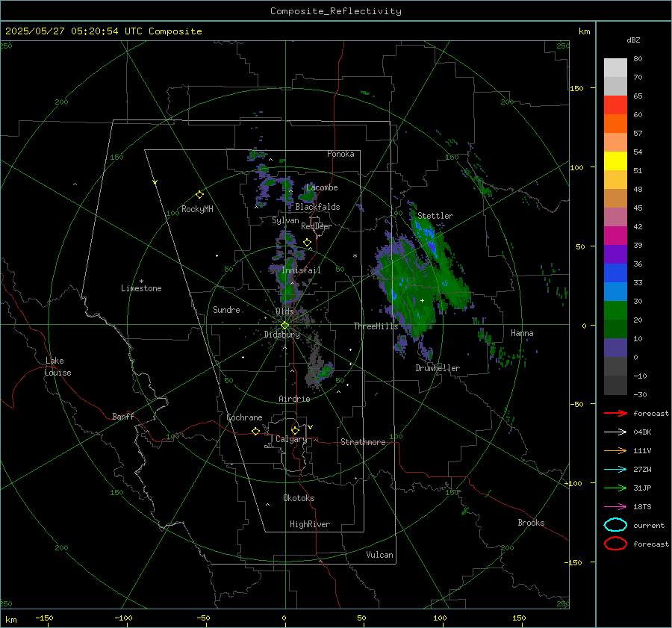This screenshot has width=672, height=628.
Task: Select the cyan 27ZW arrow icon
Action: pyautogui.click(x=615, y=470)
